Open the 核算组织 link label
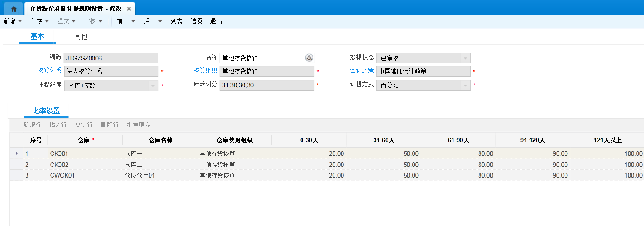 click(205, 71)
